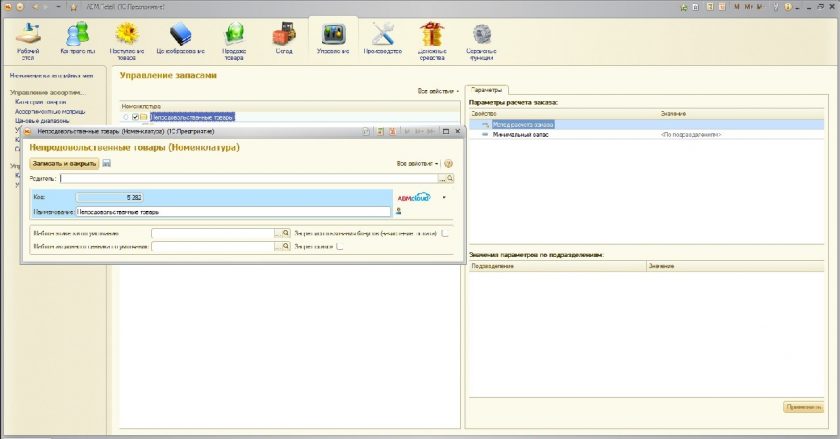The height and width of the screenshot is (439, 840).
Task: Go back with the left arrow
Action: click(x=36, y=7)
